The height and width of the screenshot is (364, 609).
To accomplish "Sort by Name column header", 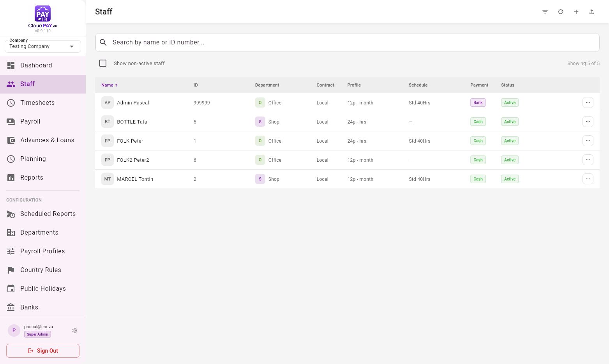I will 109,85.
